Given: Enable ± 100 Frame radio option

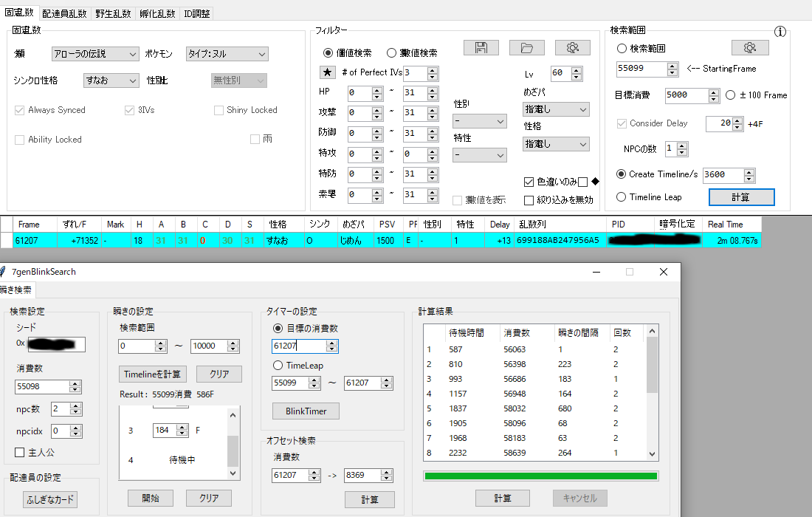Looking at the screenshot, I should pyautogui.click(x=730, y=95).
